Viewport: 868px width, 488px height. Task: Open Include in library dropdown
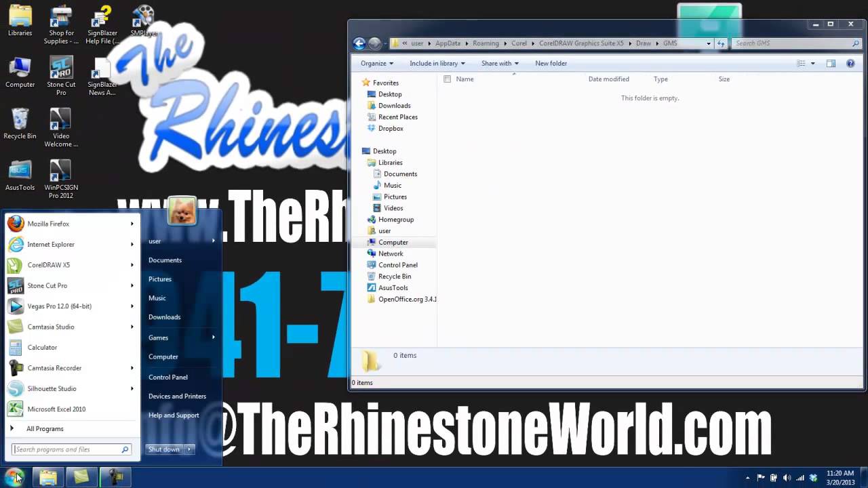coord(437,63)
